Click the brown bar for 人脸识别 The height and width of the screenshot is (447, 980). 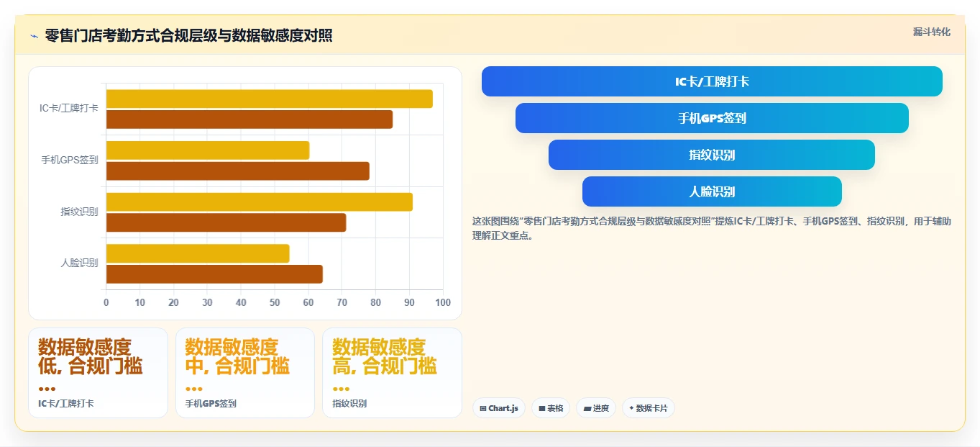pyautogui.click(x=214, y=274)
